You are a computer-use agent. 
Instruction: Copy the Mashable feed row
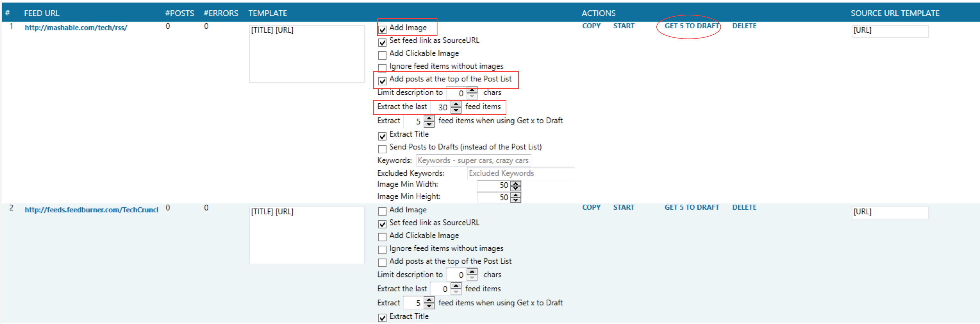pyautogui.click(x=591, y=26)
